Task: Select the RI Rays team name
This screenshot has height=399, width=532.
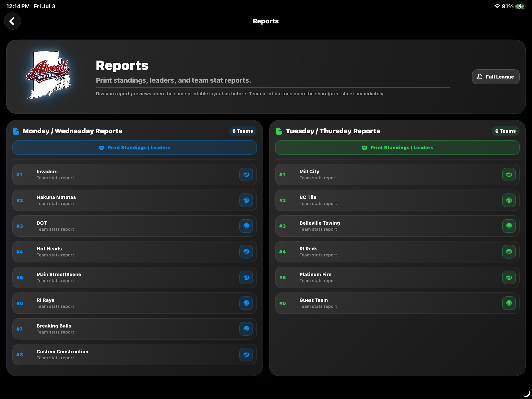Action: click(x=45, y=300)
